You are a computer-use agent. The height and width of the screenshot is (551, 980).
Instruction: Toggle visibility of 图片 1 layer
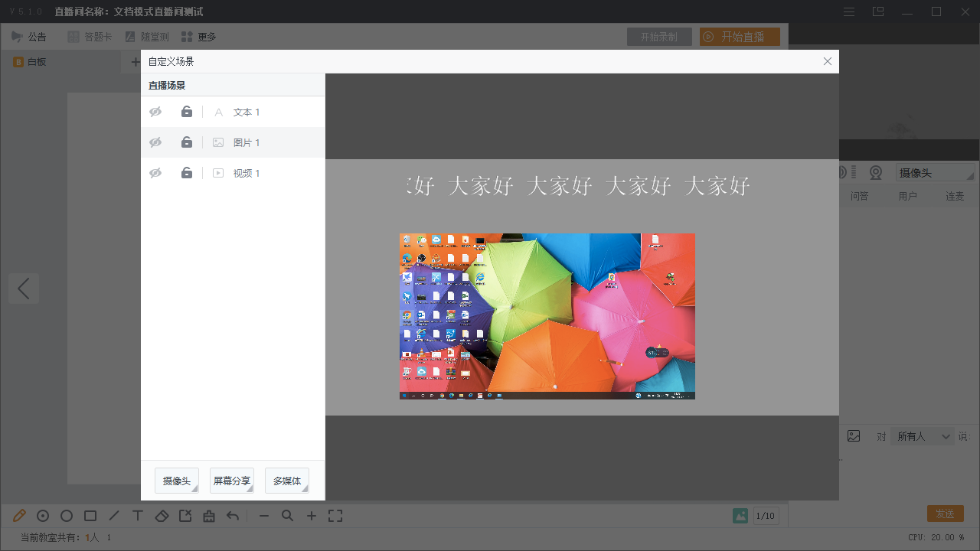[155, 142]
